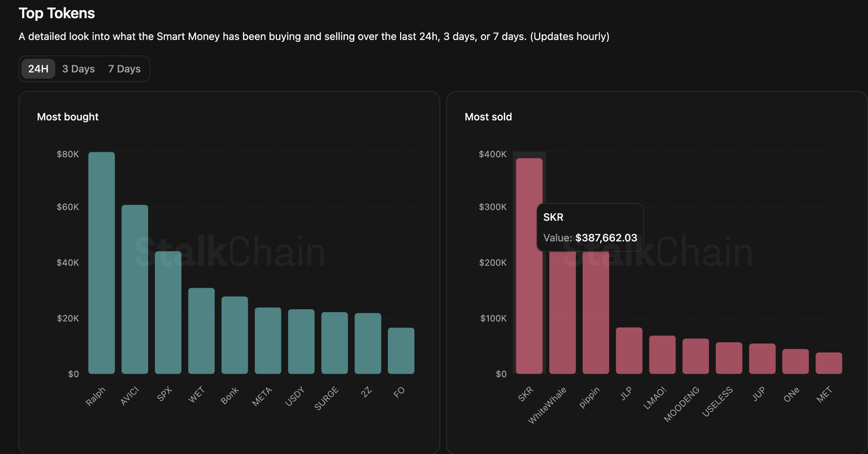Viewport: 868px width, 454px height.
Task: Click the MET bar in Most sold
Action: [829, 364]
